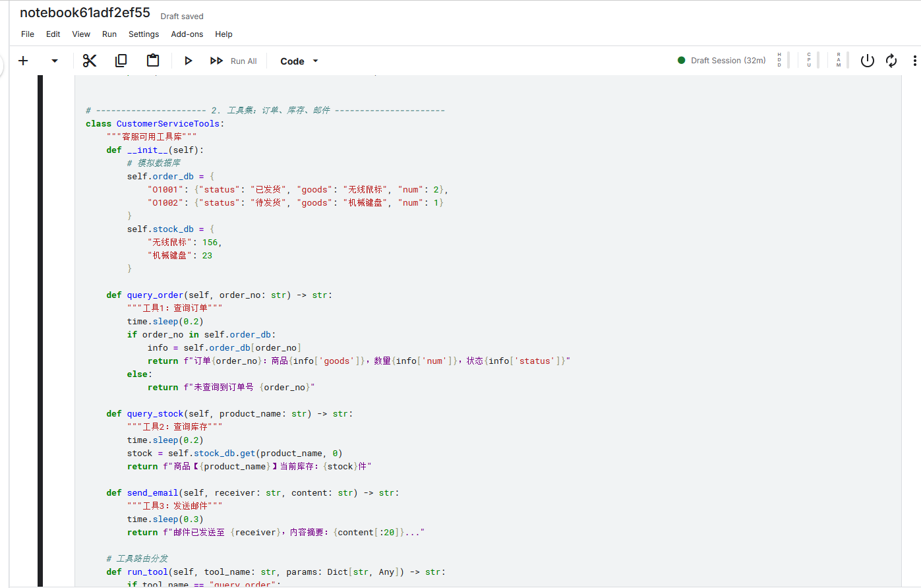Click the self.order_db assignment line
The height and width of the screenshot is (588, 921).
click(x=171, y=176)
